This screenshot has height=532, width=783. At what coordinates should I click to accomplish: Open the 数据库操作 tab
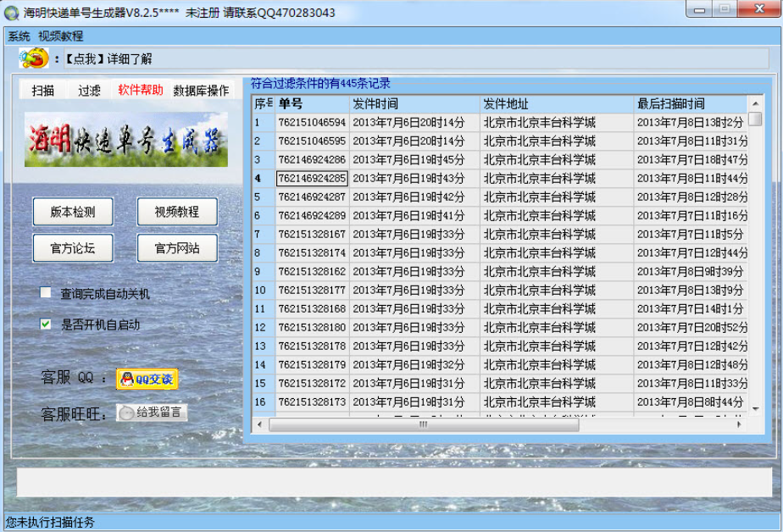pyautogui.click(x=201, y=91)
